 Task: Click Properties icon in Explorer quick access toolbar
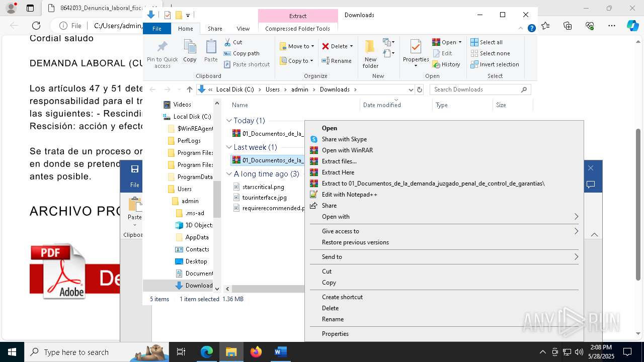(168, 15)
